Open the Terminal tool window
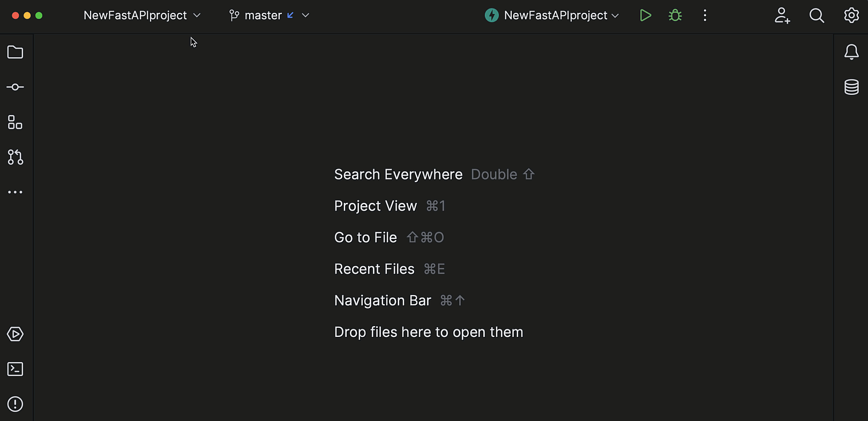This screenshot has height=421, width=868. tap(15, 369)
